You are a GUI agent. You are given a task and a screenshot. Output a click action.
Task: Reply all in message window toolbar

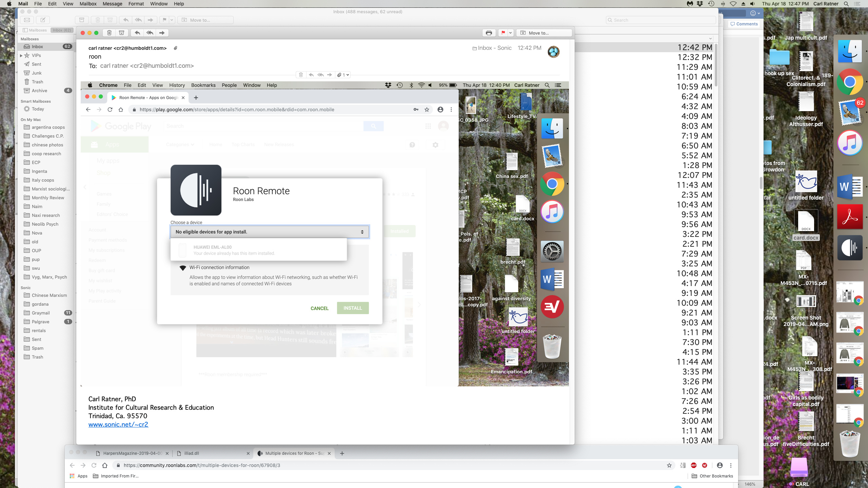tap(150, 33)
